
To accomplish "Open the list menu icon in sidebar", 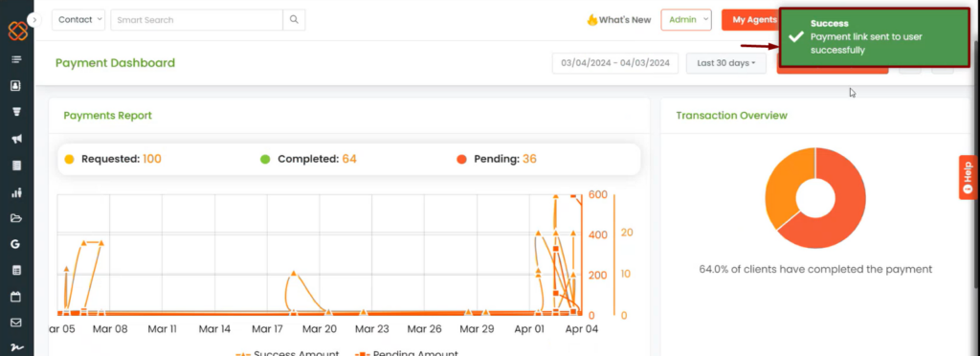I will (x=16, y=59).
